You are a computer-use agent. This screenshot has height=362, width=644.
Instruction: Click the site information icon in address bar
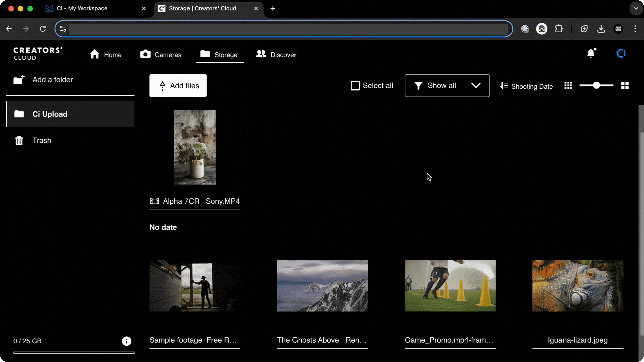(63, 29)
